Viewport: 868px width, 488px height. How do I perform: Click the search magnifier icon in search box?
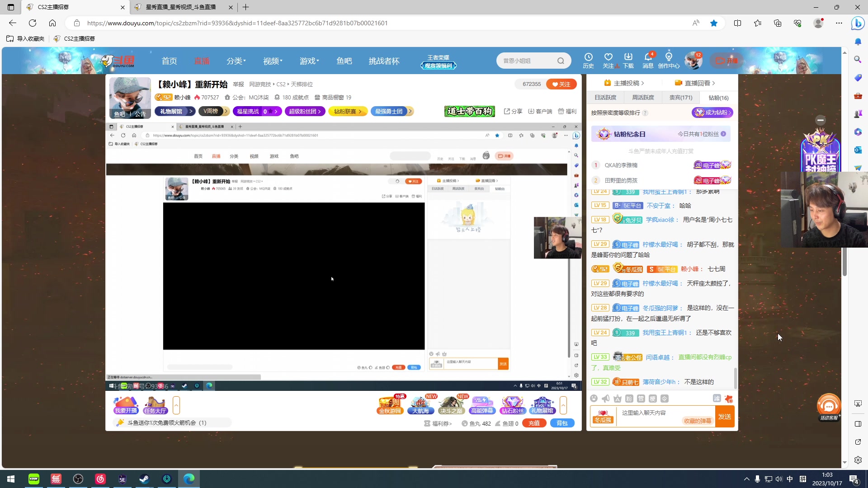(561, 61)
